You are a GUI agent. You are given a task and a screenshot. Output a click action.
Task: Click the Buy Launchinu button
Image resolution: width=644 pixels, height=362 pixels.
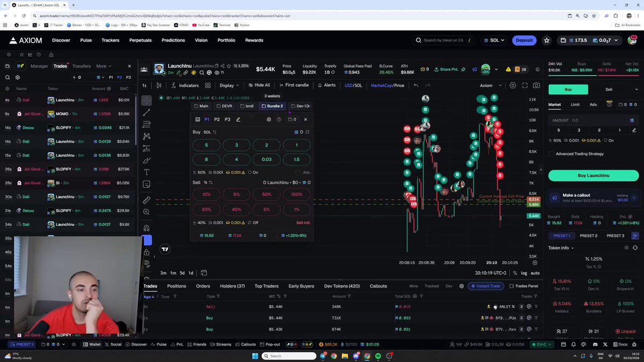tap(594, 175)
